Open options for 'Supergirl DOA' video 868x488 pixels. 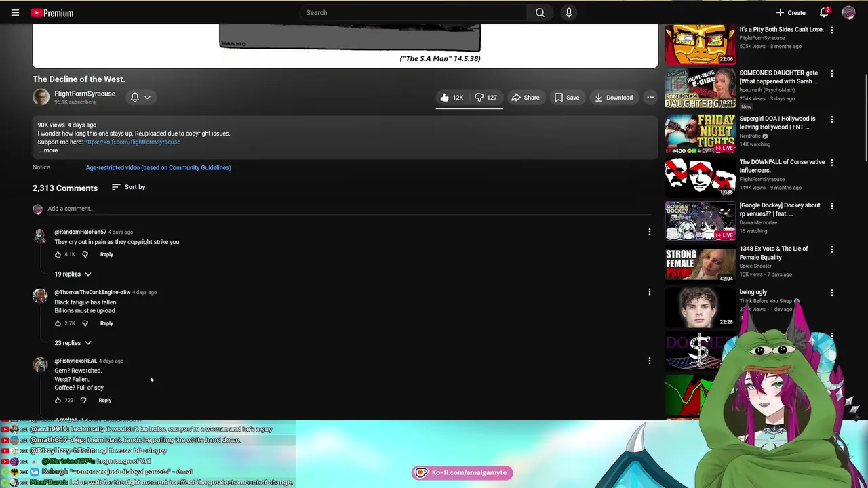(x=832, y=119)
